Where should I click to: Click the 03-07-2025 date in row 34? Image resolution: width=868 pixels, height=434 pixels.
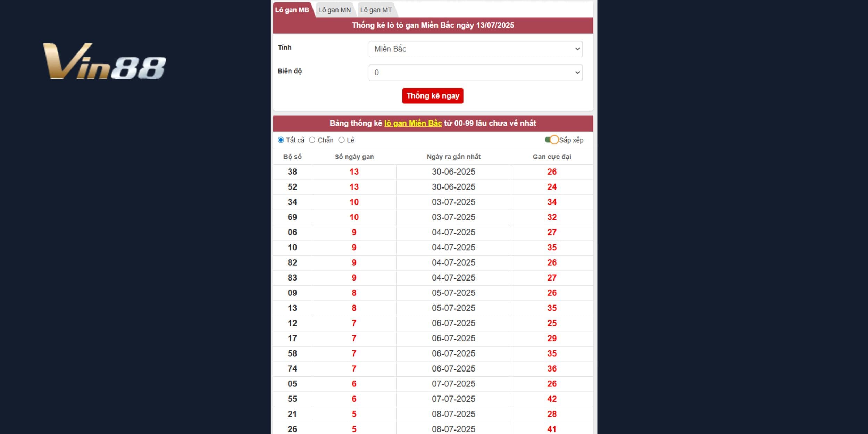click(453, 202)
